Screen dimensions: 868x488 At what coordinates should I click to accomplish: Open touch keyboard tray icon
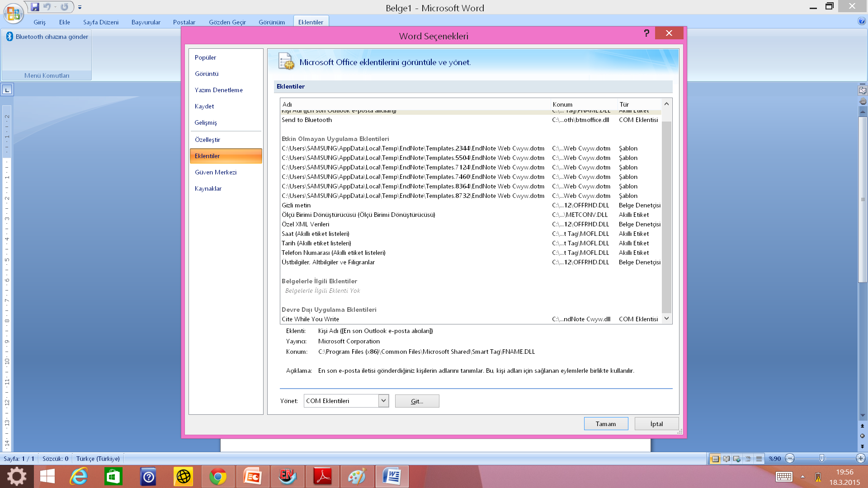[784, 477]
